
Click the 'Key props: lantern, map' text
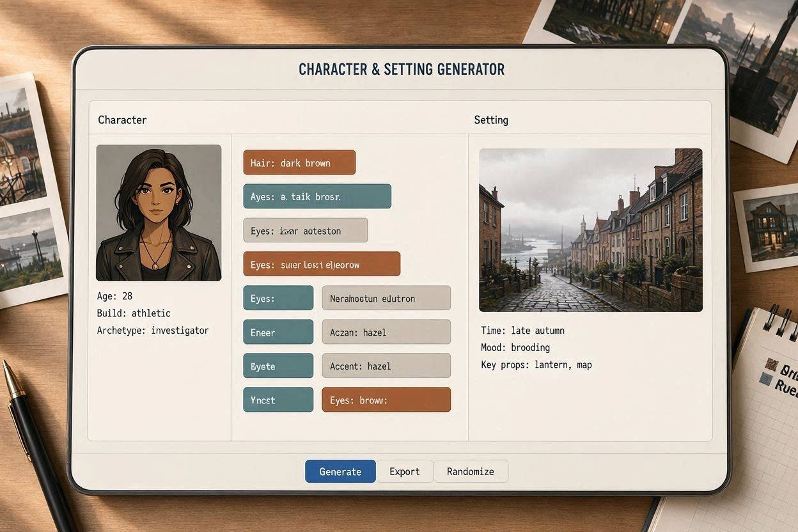[x=536, y=364]
